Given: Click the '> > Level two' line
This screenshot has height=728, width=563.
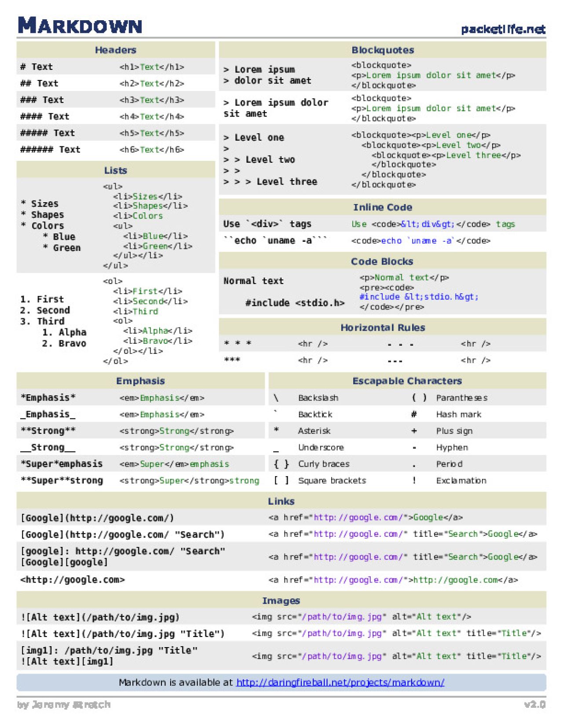Looking at the screenshot, I should point(260,160).
